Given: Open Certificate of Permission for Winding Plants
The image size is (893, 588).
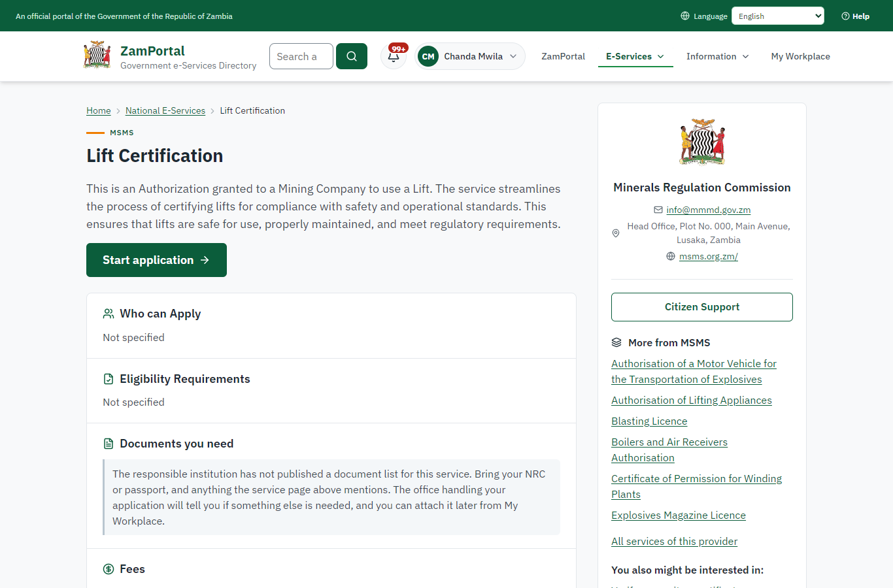Looking at the screenshot, I should 696,487.
